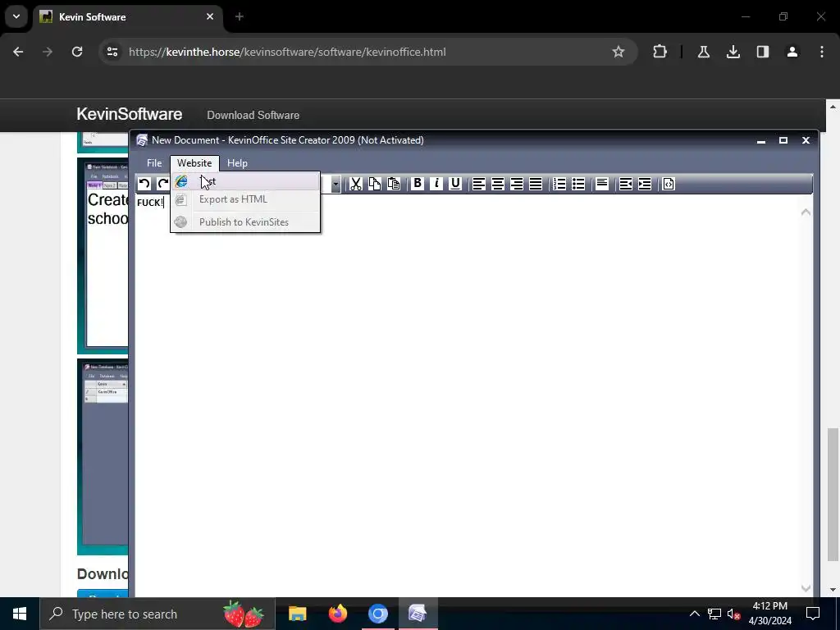Open the font dropdown arrow in the toolbar
The height and width of the screenshot is (630, 840).
coord(336,184)
